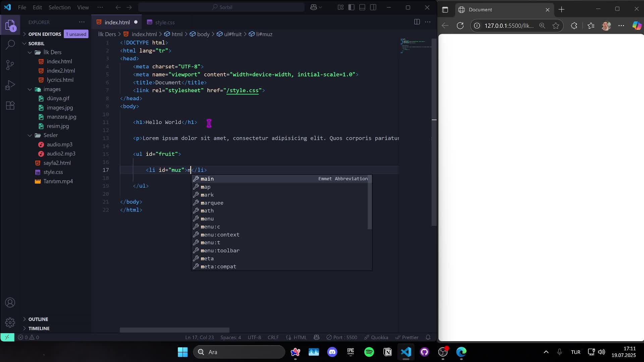The width and height of the screenshot is (644, 362).
Task: Change indentation via Spaces: 4
Action: pos(231,338)
